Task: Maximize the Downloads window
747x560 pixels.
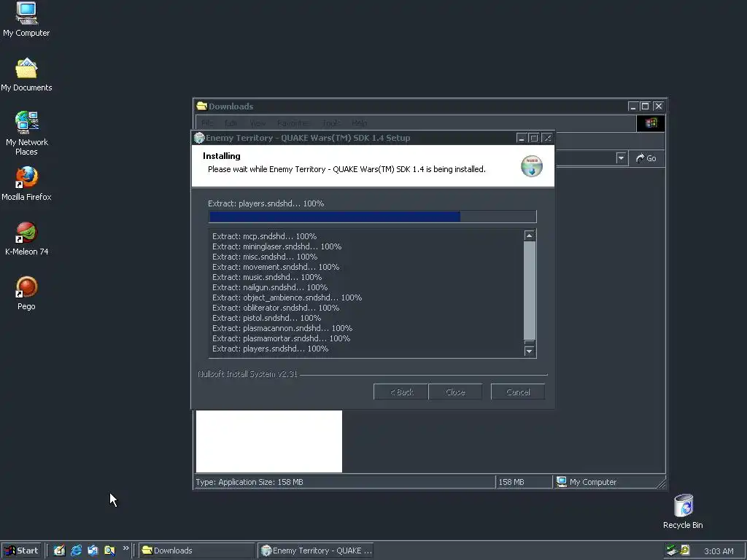Action: tap(645, 106)
